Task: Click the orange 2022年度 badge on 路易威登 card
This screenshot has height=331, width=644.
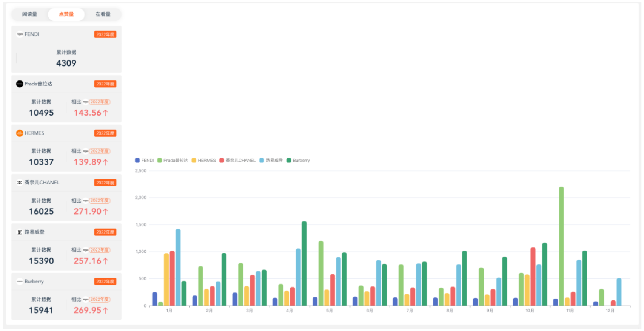Action: pos(105,232)
